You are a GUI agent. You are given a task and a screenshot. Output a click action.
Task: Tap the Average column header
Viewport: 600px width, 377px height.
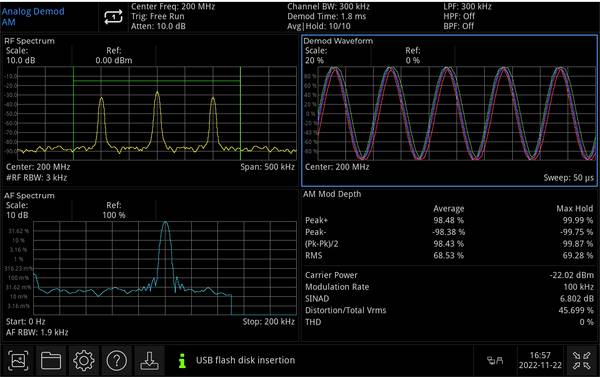tap(448, 209)
